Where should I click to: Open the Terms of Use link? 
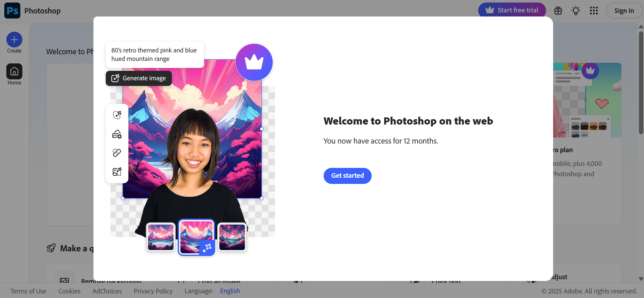pos(28,291)
